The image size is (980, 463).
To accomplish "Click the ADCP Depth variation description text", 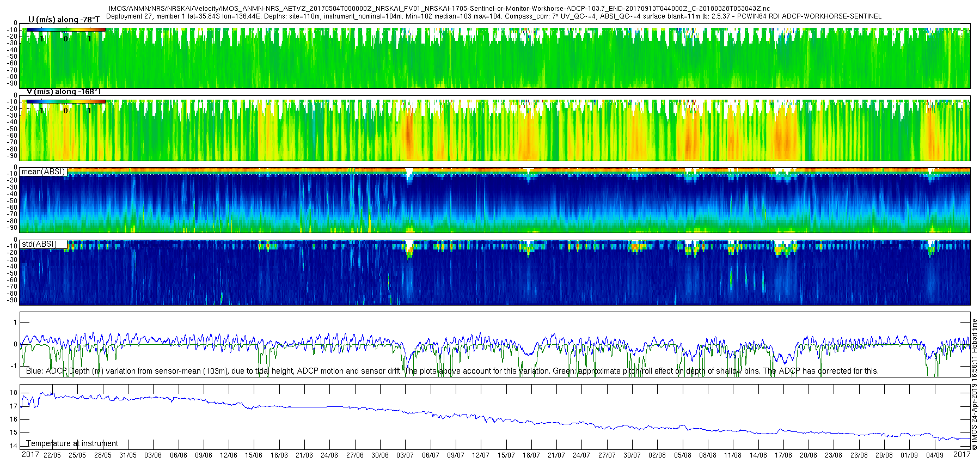I will (452, 371).
